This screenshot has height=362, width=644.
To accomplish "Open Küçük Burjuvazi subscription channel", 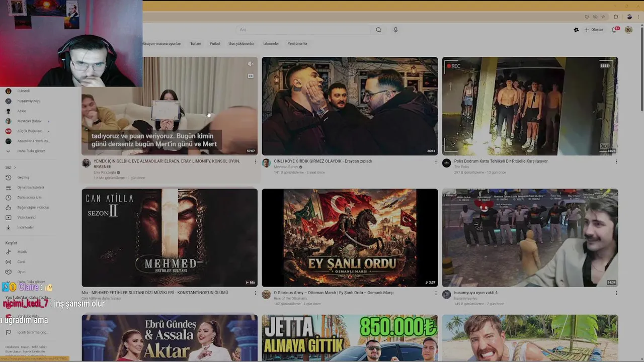I will (x=30, y=131).
